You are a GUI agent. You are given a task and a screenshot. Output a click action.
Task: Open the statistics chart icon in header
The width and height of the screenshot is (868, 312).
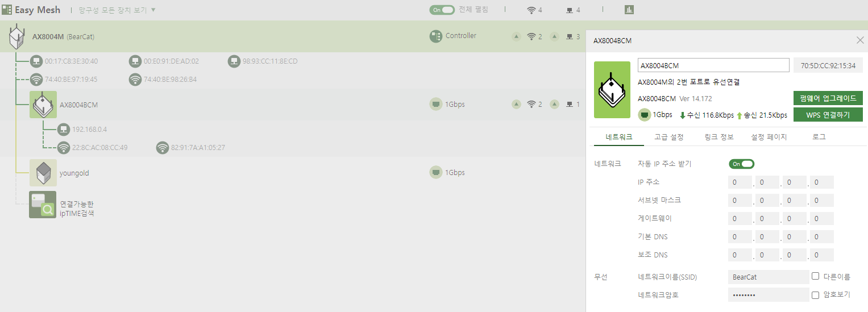[x=629, y=10]
